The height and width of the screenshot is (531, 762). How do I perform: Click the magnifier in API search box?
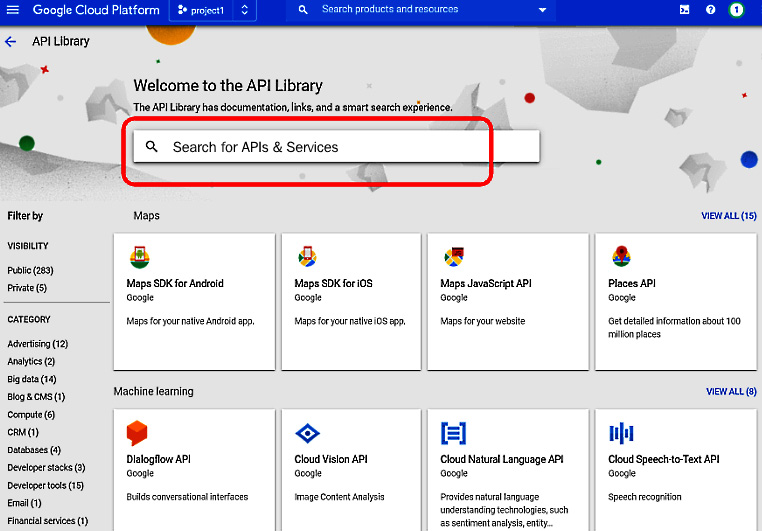pyautogui.click(x=152, y=146)
